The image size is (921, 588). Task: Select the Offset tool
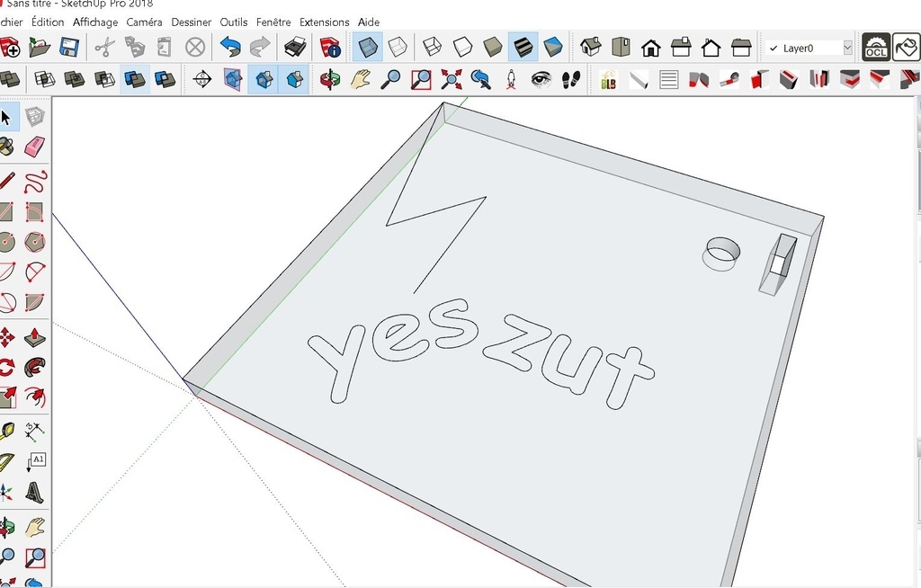coord(35,397)
